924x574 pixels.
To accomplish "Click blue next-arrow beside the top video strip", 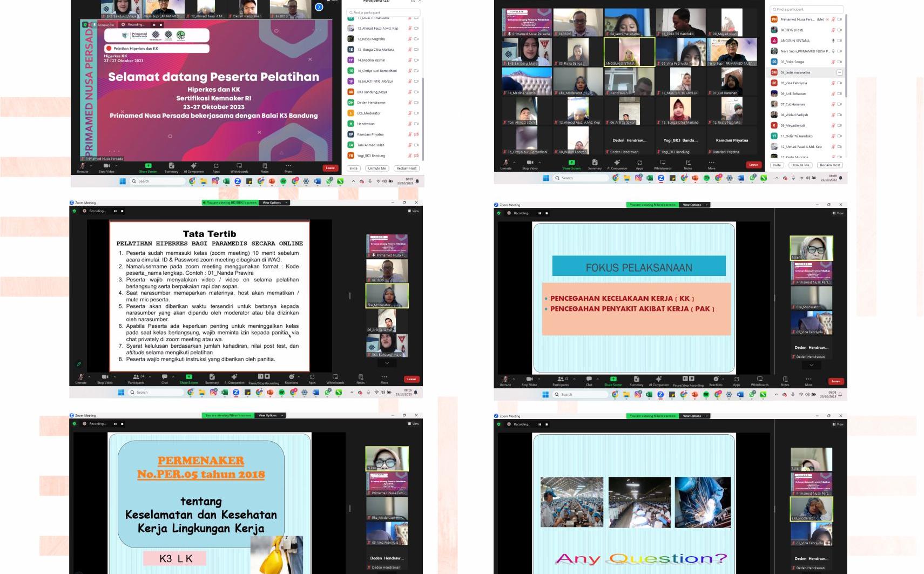I will click(x=319, y=7).
